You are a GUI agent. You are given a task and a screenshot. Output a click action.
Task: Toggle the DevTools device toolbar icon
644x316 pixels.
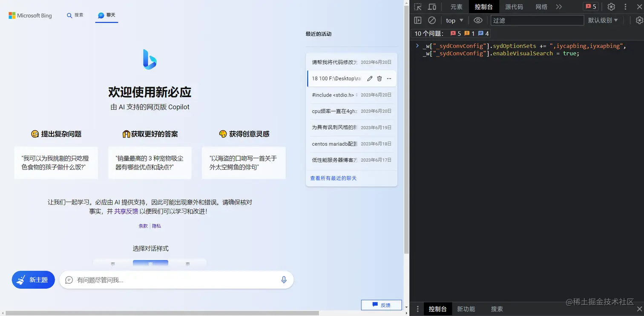[432, 7]
